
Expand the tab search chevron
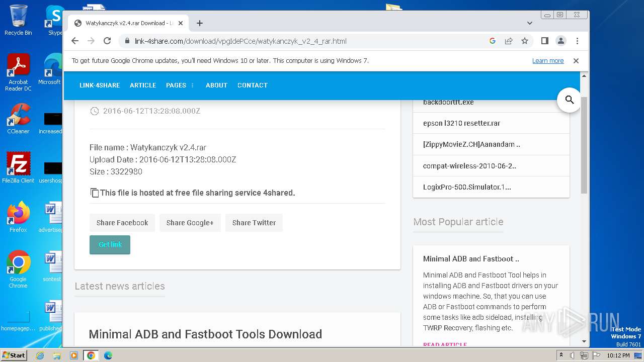[x=530, y=23]
